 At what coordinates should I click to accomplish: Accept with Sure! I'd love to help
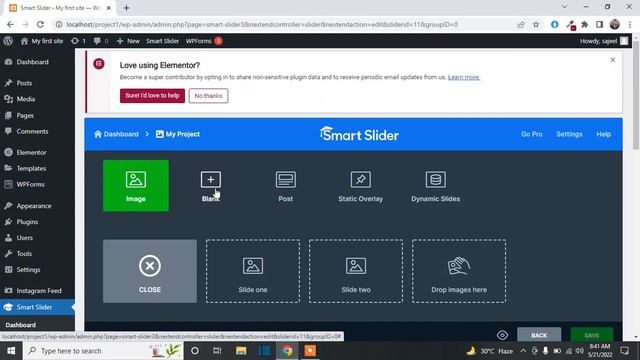pos(152,96)
